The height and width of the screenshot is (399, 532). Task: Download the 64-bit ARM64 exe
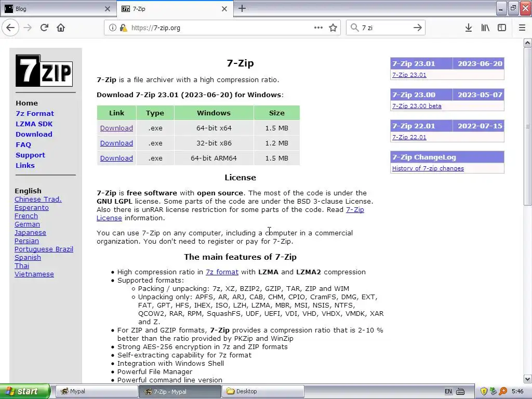(x=116, y=158)
